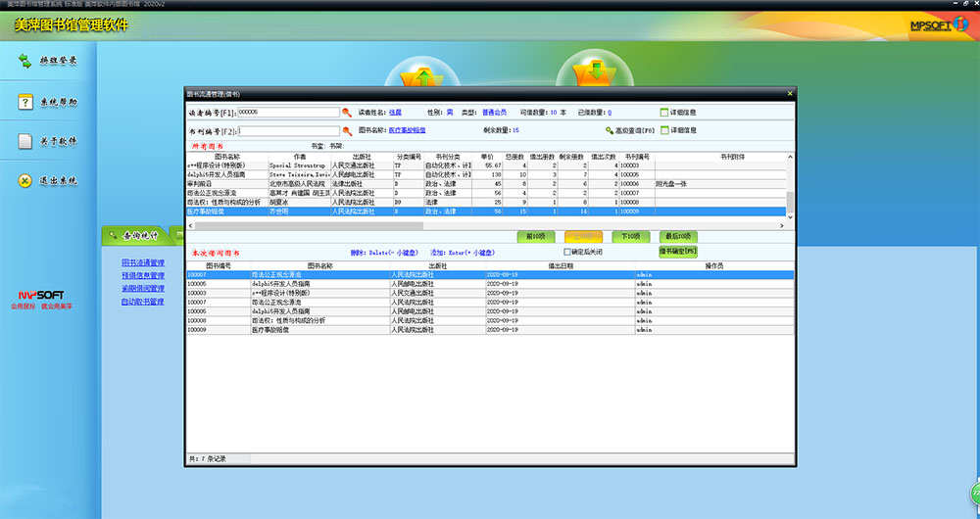Click the 关于软件 document icon
Screen dimensions: 980x519
[x=24, y=141]
